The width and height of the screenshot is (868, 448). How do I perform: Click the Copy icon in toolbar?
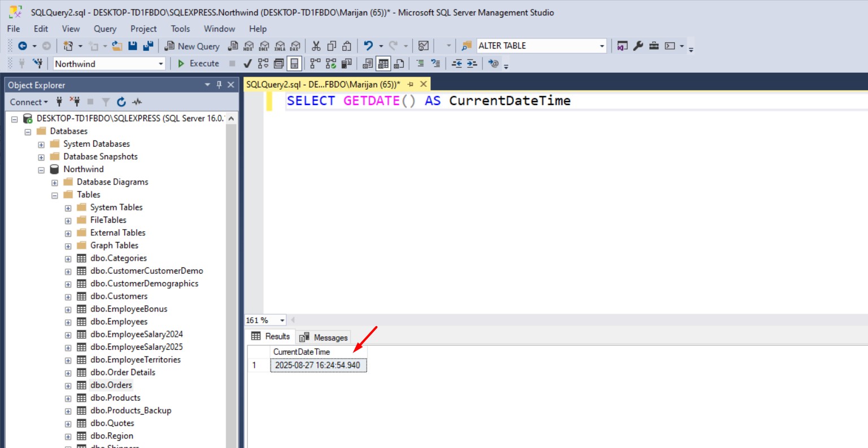pyautogui.click(x=332, y=46)
